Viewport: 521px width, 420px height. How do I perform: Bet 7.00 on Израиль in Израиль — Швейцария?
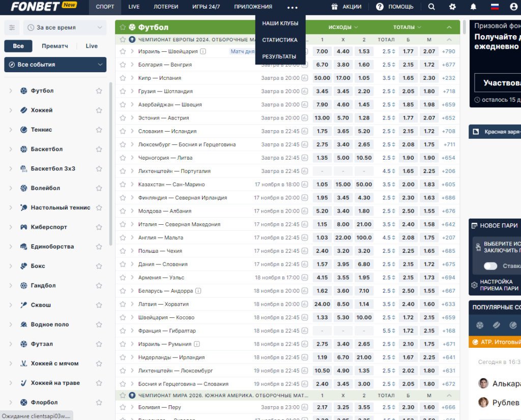(x=322, y=51)
